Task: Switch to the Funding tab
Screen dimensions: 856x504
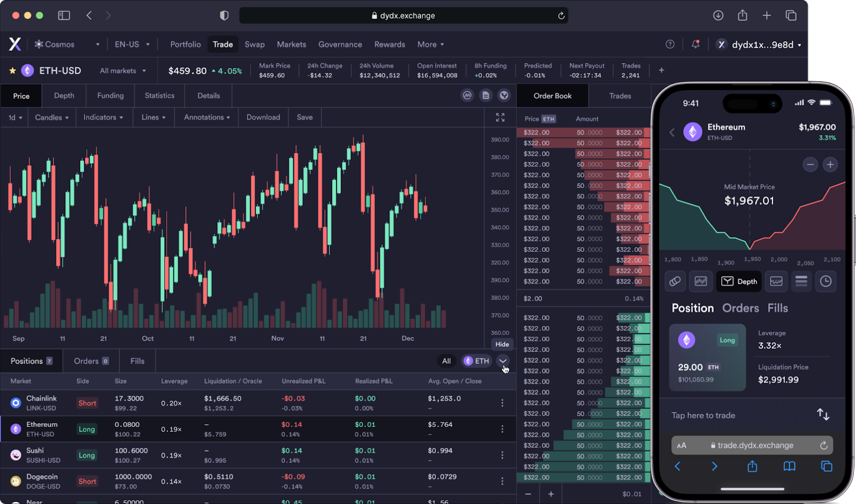Action: [x=110, y=95]
